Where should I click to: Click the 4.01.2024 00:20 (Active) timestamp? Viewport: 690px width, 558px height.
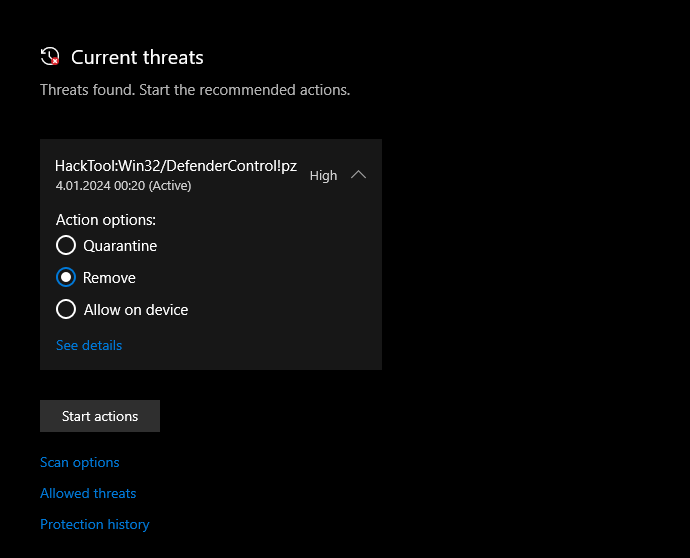coord(123,185)
